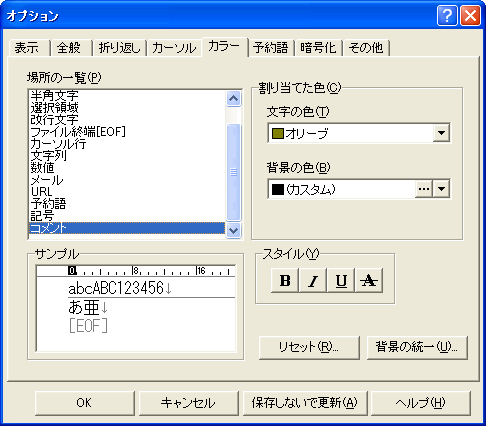Select 予約語 in the location list
The height and width of the screenshot is (426, 486).
click(x=127, y=204)
